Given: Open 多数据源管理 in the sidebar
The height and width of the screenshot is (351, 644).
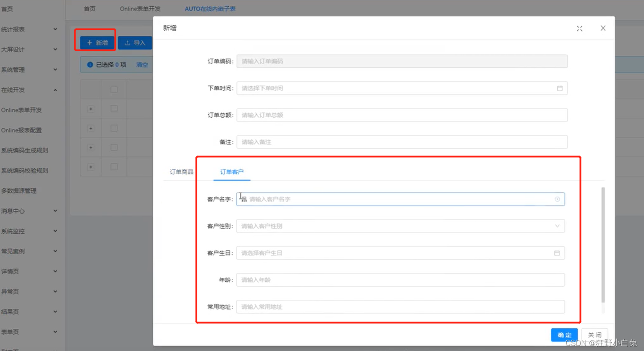Looking at the screenshot, I should click(18, 191).
